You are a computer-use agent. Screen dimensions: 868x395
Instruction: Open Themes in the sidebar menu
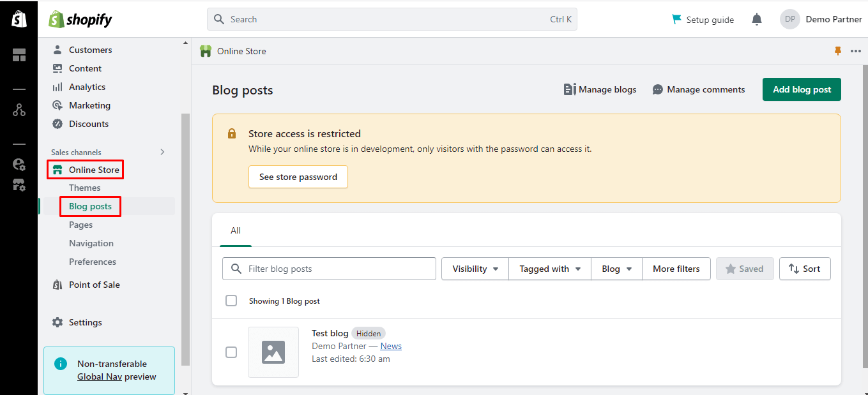pos(85,188)
